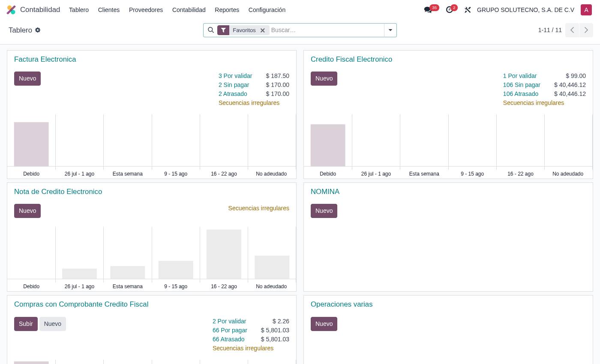Open Credito Fiscal Electronico journal title

351,59
